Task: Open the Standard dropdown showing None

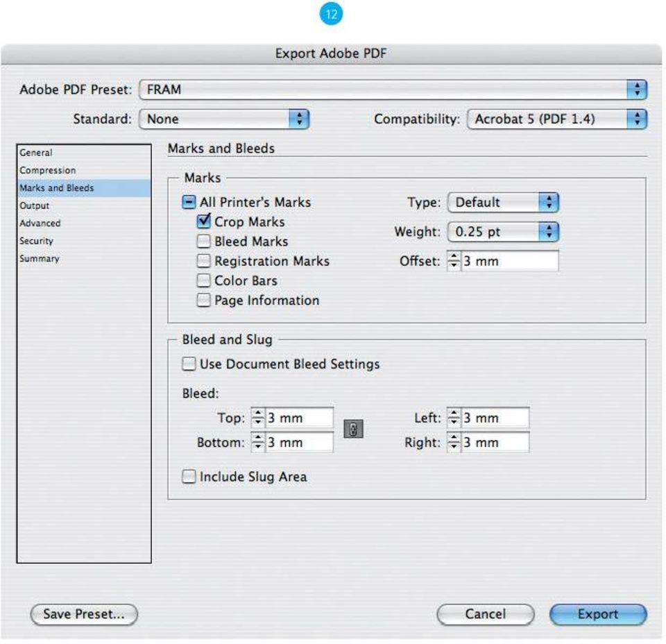Action: point(224,119)
